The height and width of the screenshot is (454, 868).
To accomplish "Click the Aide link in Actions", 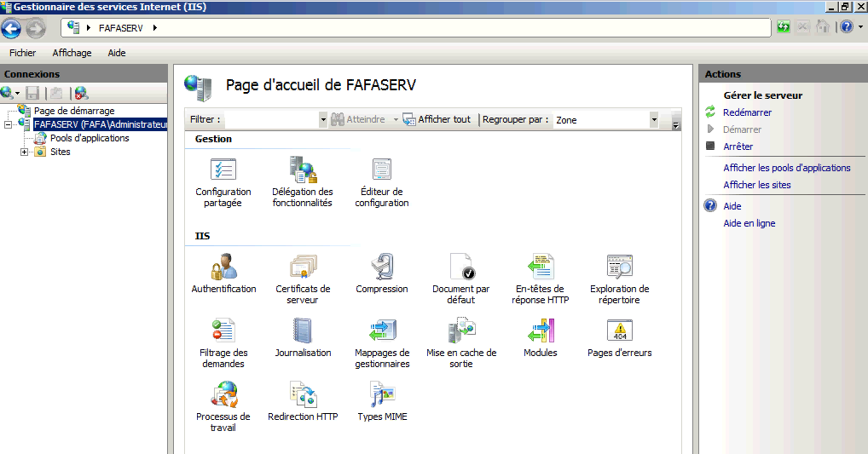I will 732,206.
